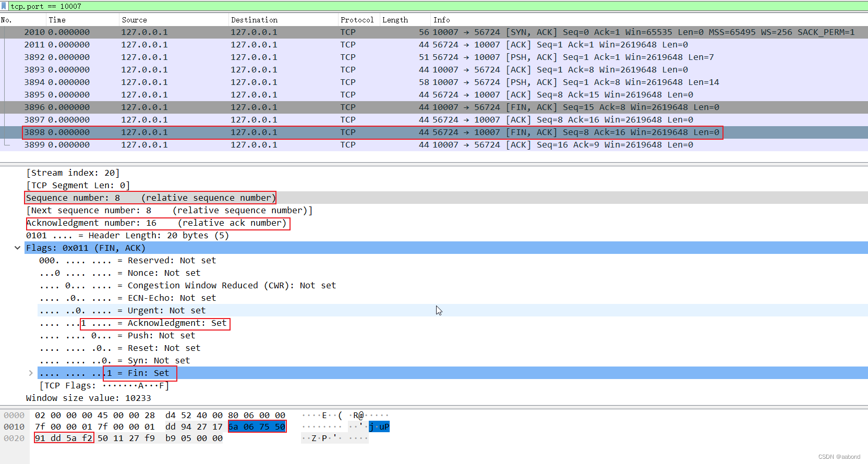Select the Next sequence number: 8 field

170,211
